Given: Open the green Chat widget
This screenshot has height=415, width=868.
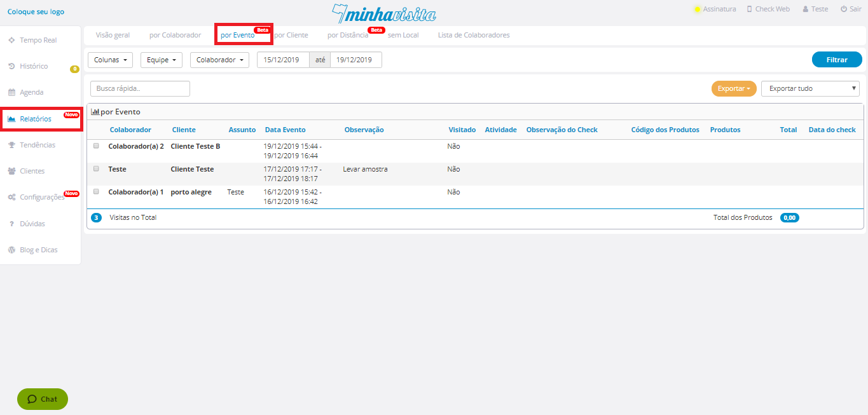Looking at the screenshot, I should pyautogui.click(x=43, y=399).
